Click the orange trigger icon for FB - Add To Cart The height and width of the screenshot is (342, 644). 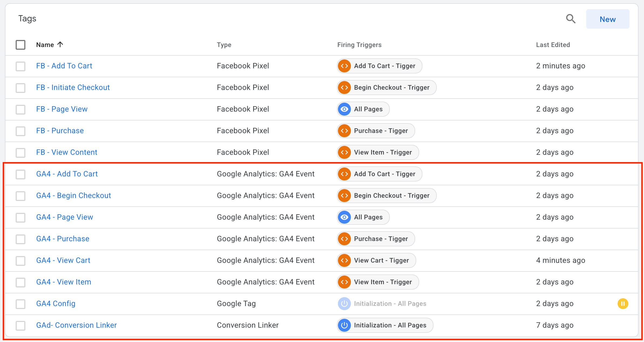pos(344,66)
